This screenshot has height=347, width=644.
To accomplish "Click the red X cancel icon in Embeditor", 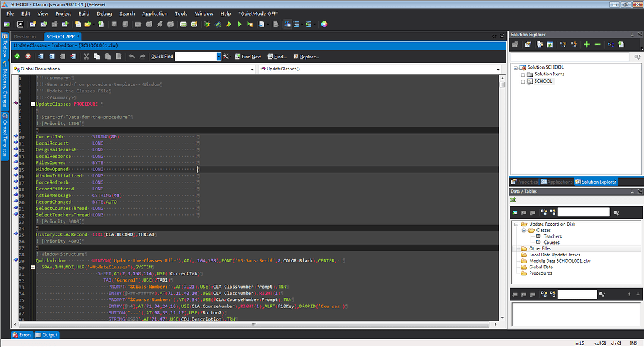I will (x=28, y=57).
